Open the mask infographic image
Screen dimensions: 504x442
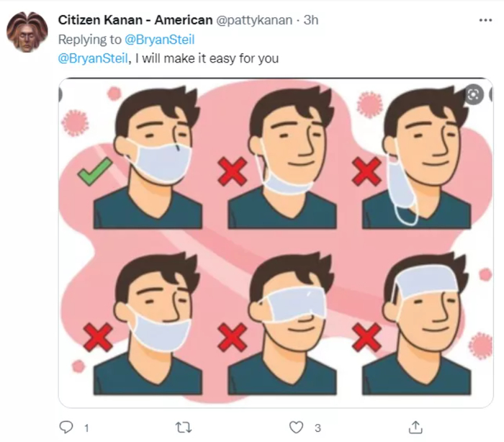coord(276,243)
